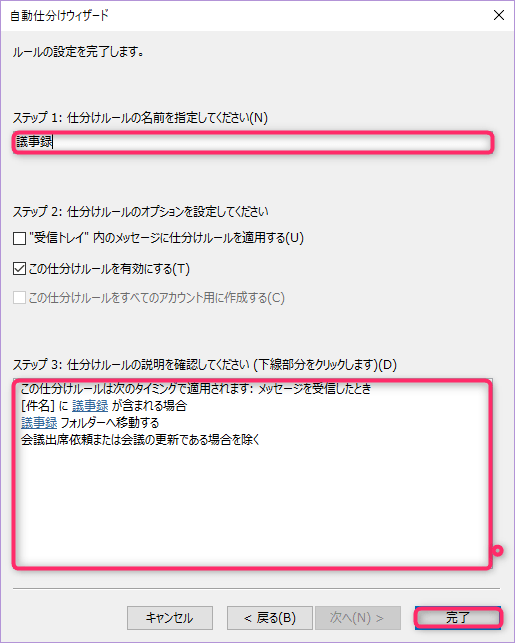
Task: Finish the rule with the 完了 button
Action: (x=458, y=618)
